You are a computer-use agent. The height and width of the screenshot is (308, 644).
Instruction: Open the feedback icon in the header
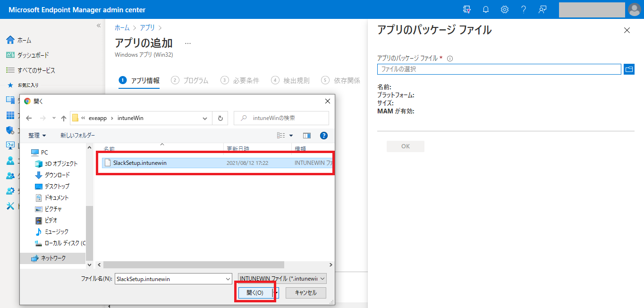coord(542,9)
